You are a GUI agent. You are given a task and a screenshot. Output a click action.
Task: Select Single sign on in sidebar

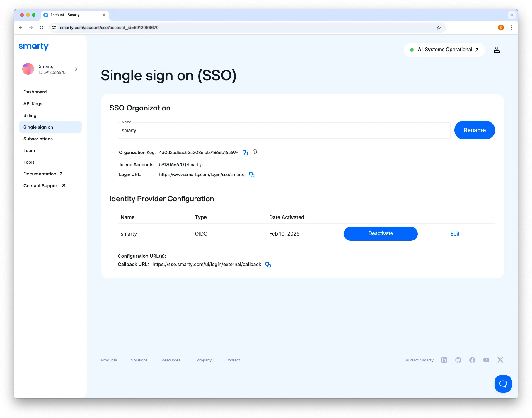coord(50,127)
